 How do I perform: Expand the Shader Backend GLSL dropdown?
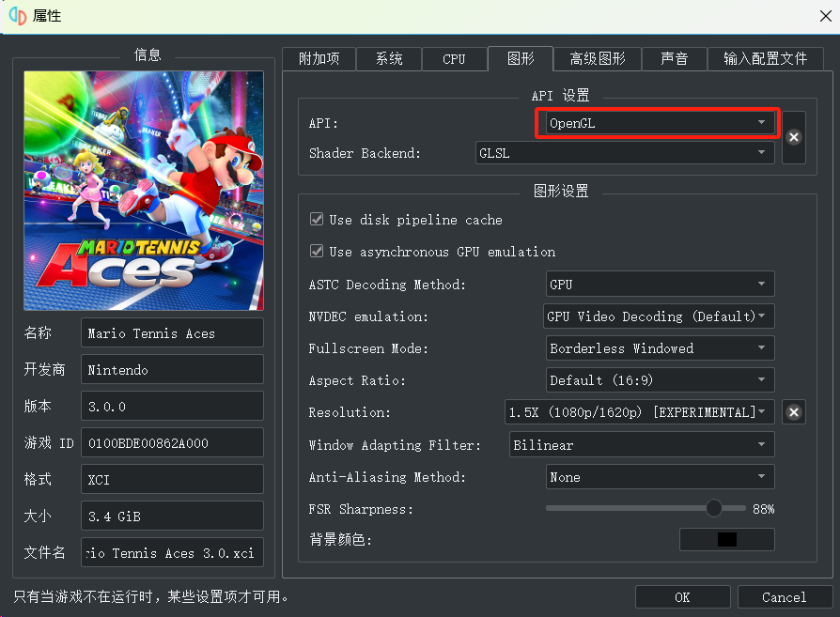[x=625, y=153]
